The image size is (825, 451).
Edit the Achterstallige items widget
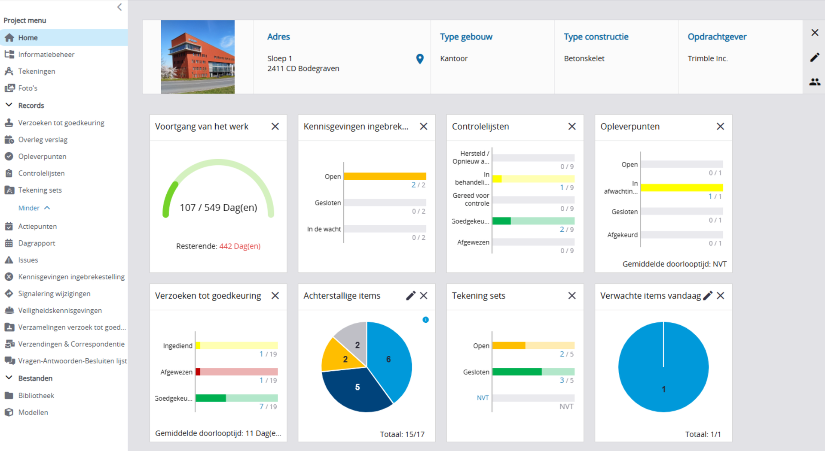(411, 296)
